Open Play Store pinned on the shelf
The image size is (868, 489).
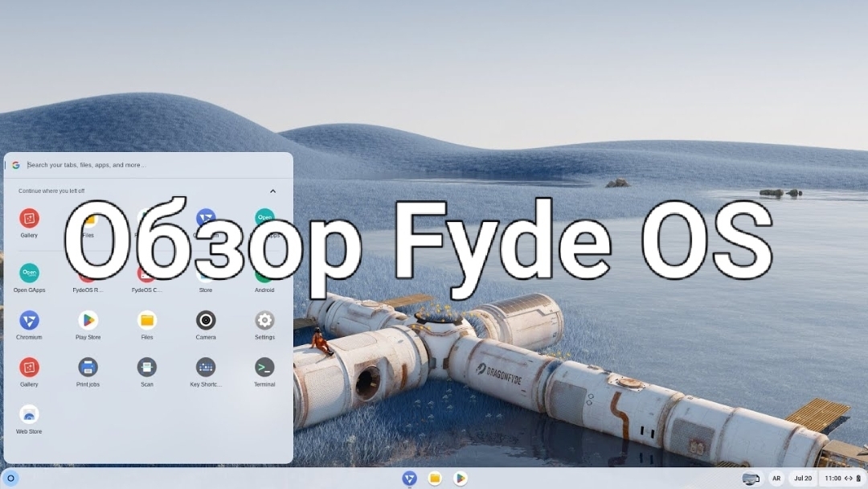tap(460, 478)
